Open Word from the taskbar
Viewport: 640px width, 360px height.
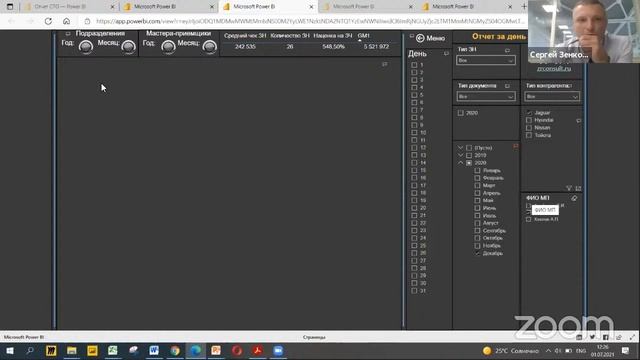pyautogui.click(x=154, y=351)
